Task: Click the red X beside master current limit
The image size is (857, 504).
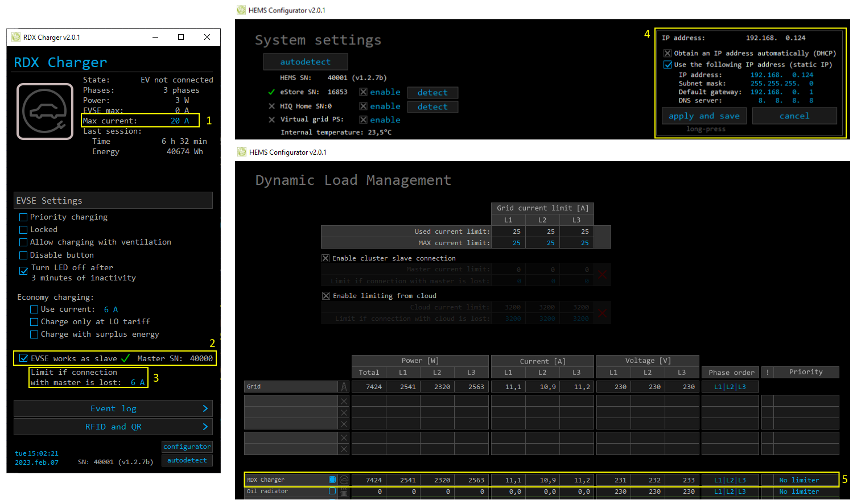Action: pos(602,275)
